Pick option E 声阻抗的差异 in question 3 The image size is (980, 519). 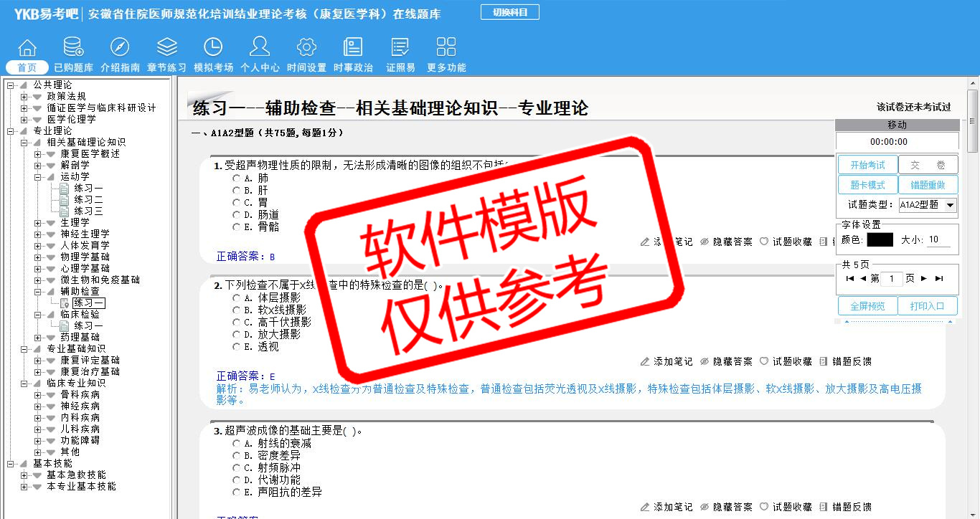pyautogui.click(x=237, y=492)
